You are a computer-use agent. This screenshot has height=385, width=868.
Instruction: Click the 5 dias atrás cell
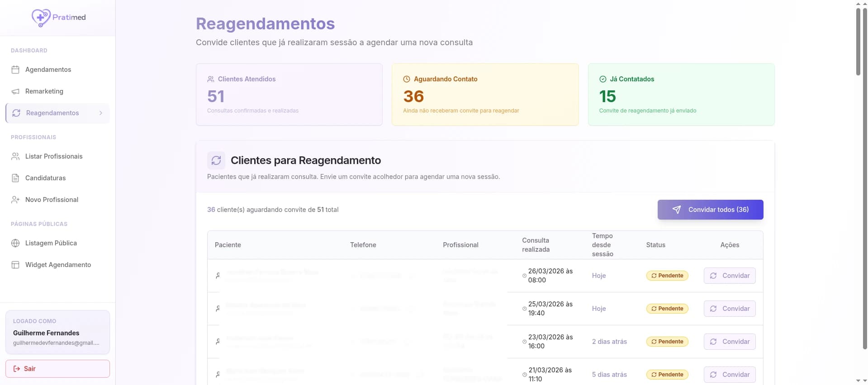coord(609,375)
